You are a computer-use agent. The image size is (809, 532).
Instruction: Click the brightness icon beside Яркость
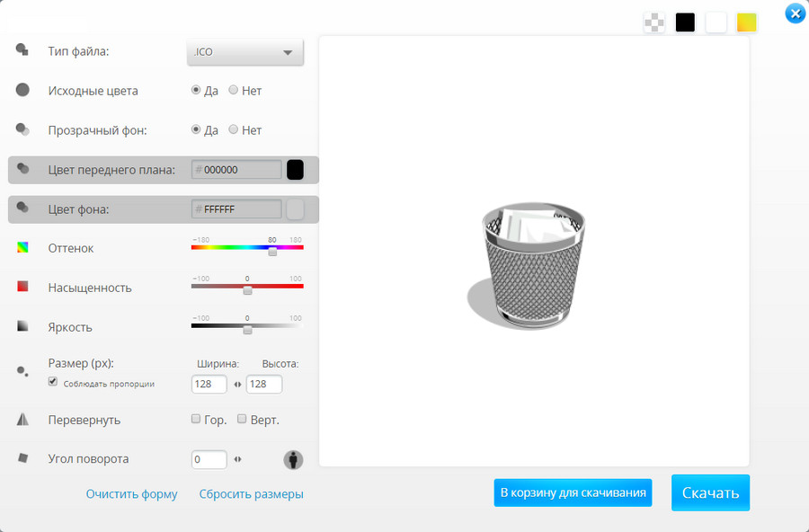coord(22,325)
